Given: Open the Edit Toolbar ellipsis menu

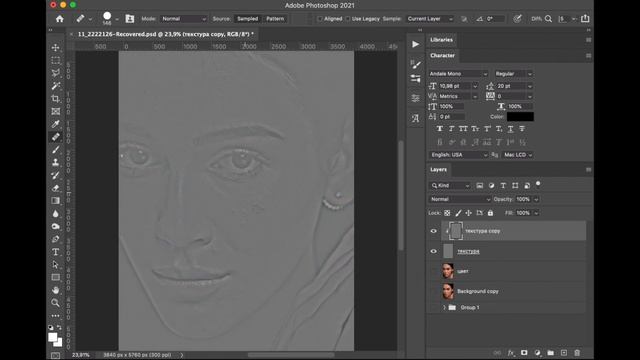Looking at the screenshot, I should pyautogui.click(x=56, y=316).
